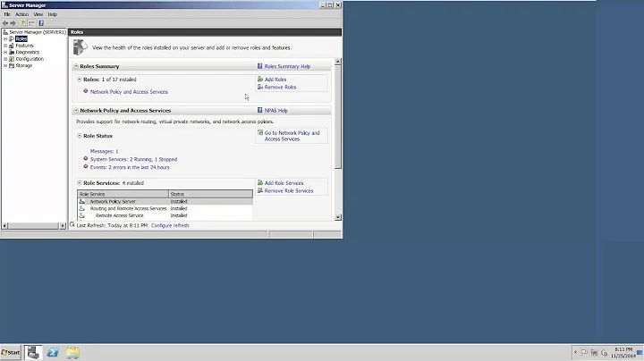Expand the Storage tree node

[x=5, y=65]
